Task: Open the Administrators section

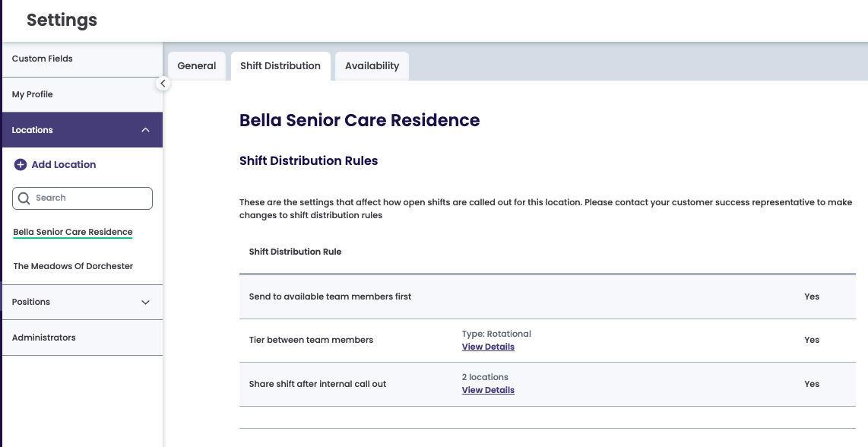Action: 44,338
